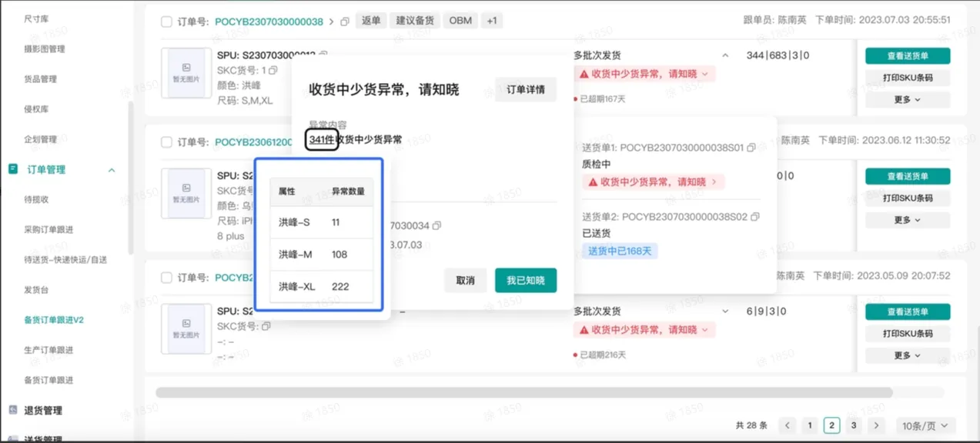Go to page 3 in pagination
Screen dimensions: 980x443
pyautogui.click(x=854, y=425)
